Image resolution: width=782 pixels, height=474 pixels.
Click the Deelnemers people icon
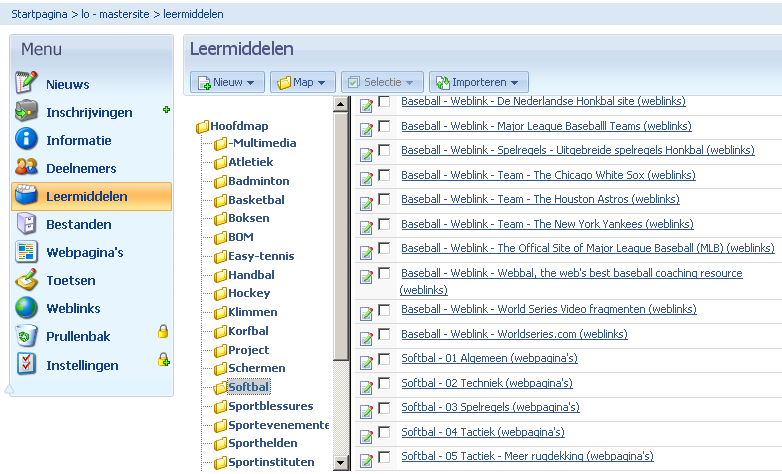[x=26, y=167]
